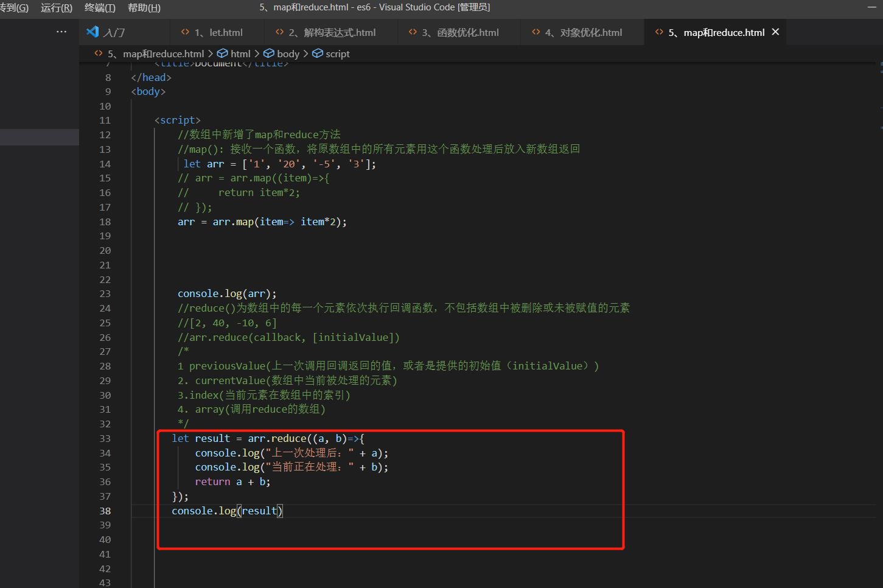
Task: Minimize the Visual Studio Code window
Action: [873, 8]
